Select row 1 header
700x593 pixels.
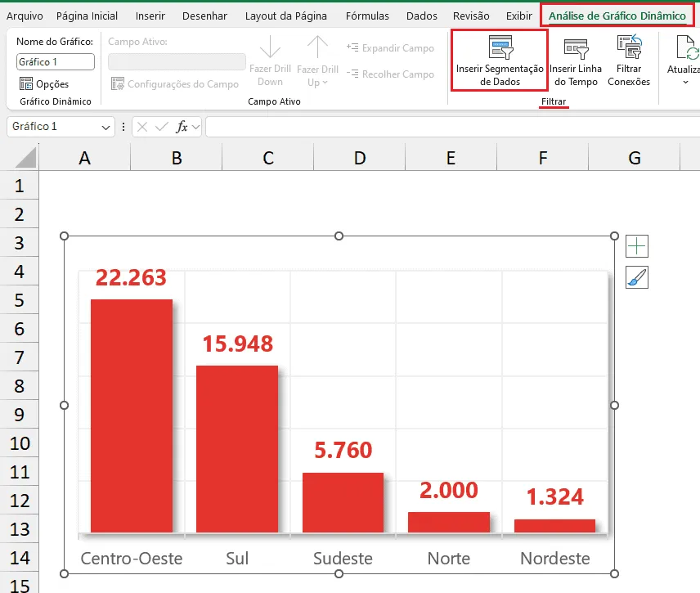[x=19, y=186]
